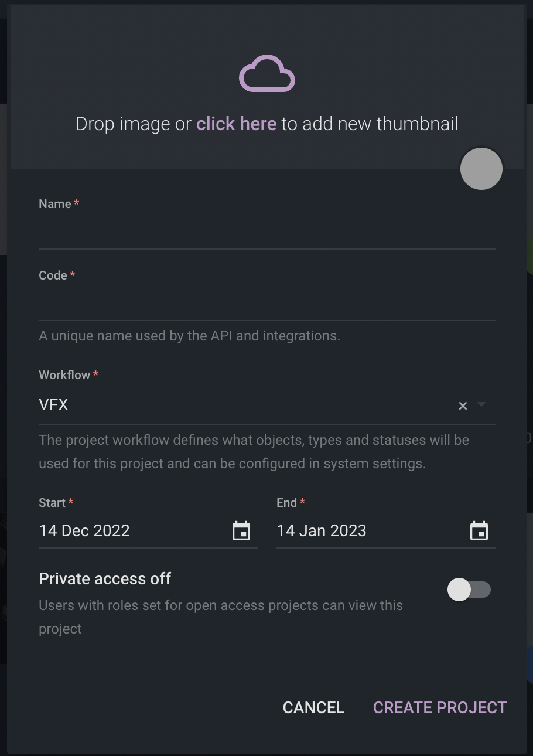This screenshot has width=533, height=756.
Task: Click the thumbnail drop image area
Action: point(267,88)
